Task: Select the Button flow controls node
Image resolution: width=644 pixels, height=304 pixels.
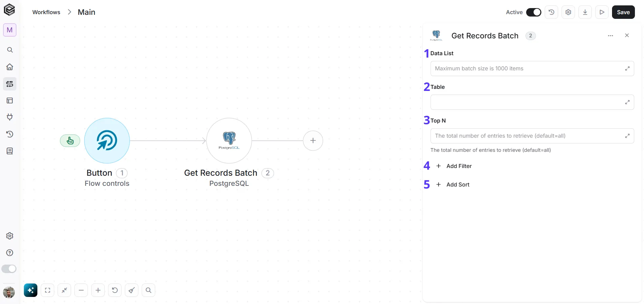Action: coord(107,141)
